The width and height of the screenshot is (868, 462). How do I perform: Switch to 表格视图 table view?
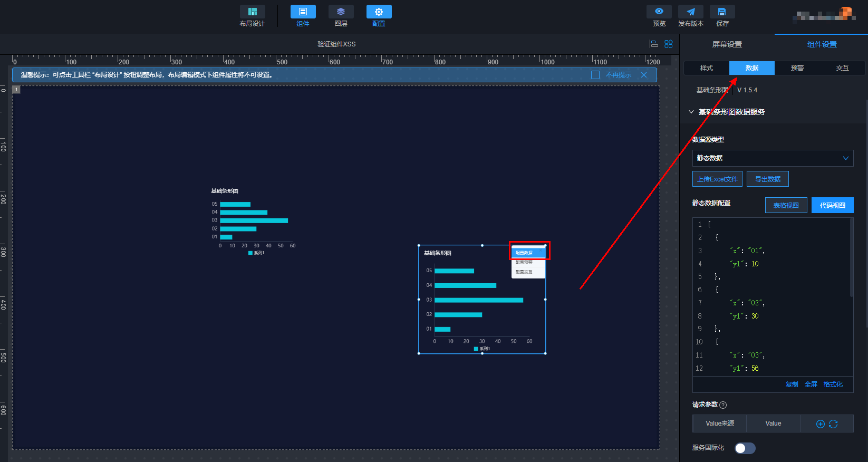pyautogui.click(x=786, y=205)
